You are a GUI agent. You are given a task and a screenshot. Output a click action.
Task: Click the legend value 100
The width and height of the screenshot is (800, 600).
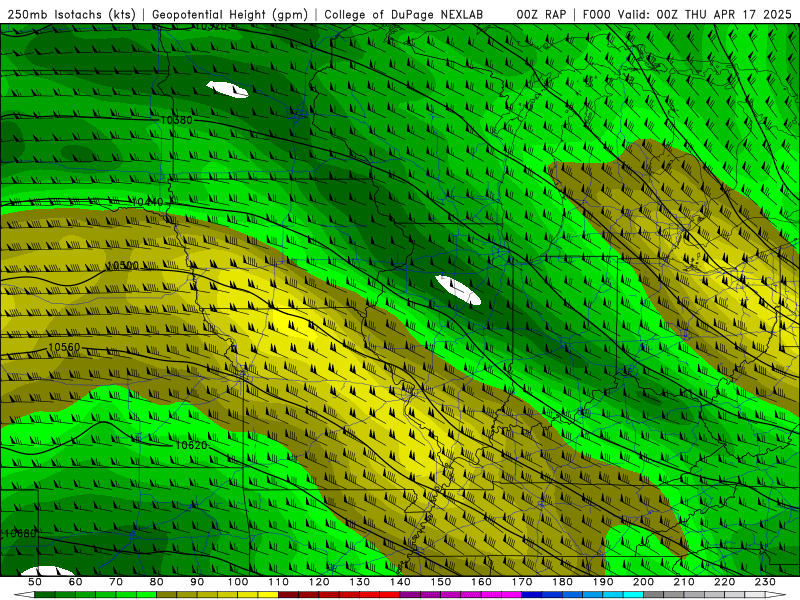(238, 582)
